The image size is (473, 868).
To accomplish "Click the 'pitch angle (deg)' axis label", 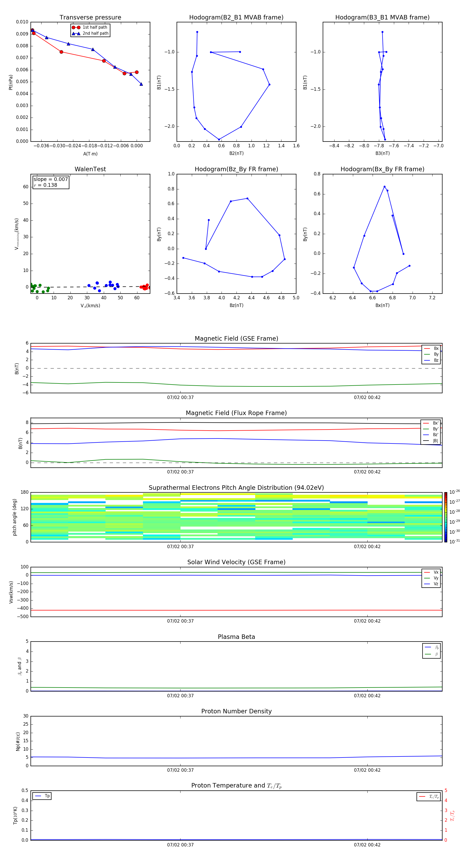I will [x=14, y=517].
